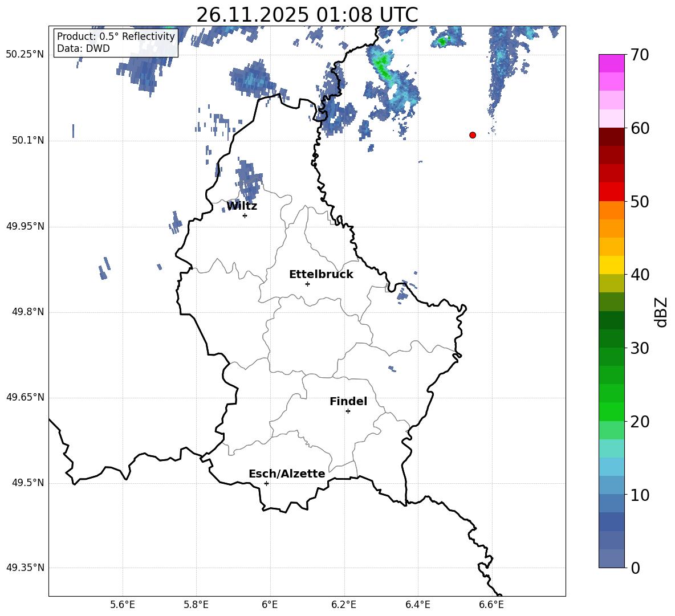This screenshot has height=616, width=675.
Task: Click the 6.6°E longitude tick label
Action: point(491,605)
